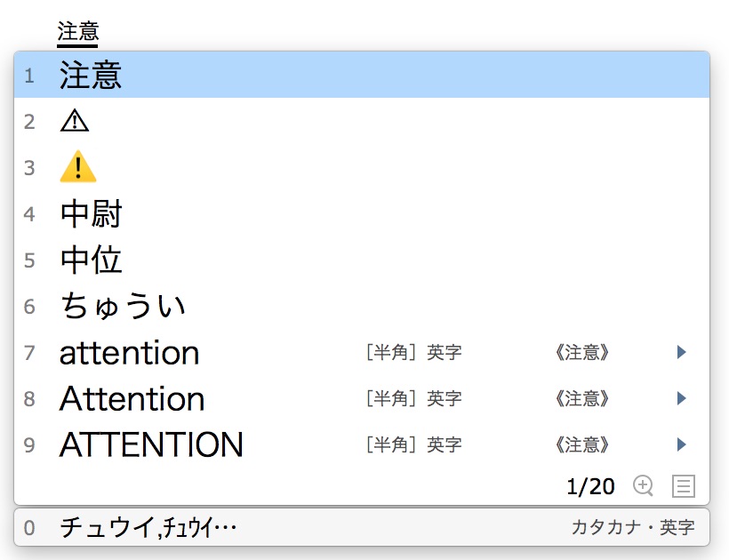Choose the yellow warning emoji candidate

(x=78, y=168)
